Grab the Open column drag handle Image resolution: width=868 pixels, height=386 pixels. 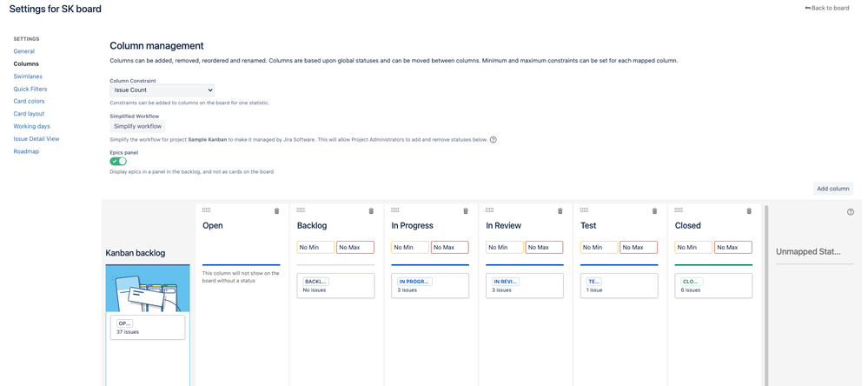point(207,210)
